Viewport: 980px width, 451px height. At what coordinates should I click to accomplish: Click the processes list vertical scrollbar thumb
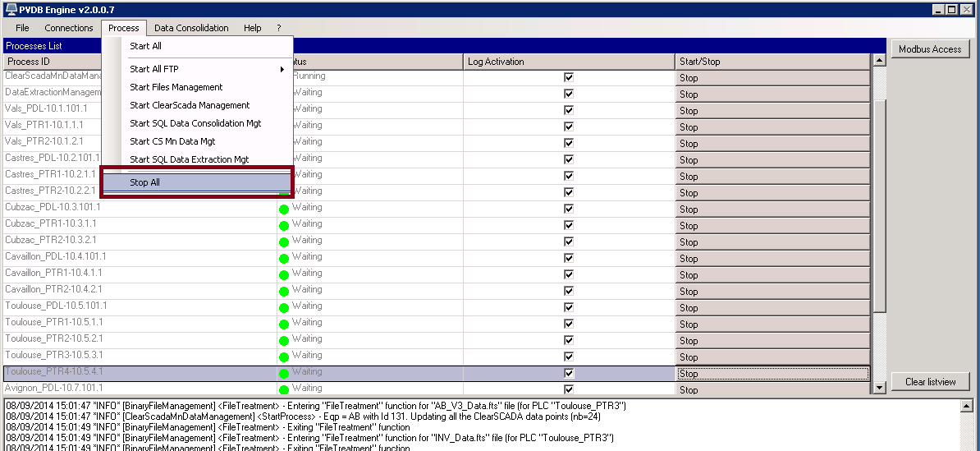pyautogui.click(x=879, y=205)
